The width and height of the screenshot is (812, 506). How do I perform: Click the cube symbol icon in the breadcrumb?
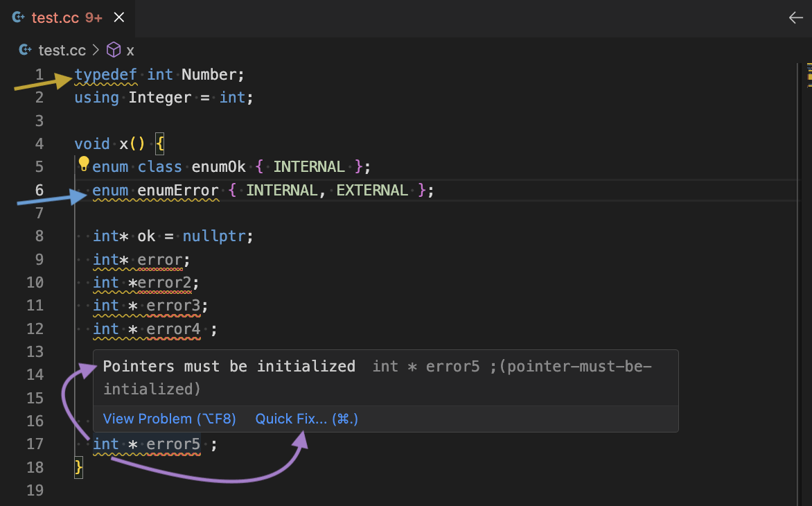[114, 51]
